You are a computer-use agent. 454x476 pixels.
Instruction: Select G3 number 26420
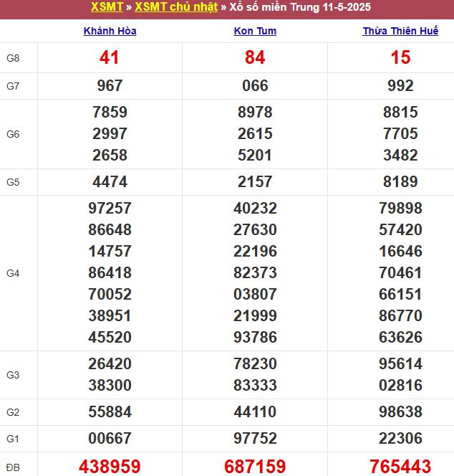110,363
